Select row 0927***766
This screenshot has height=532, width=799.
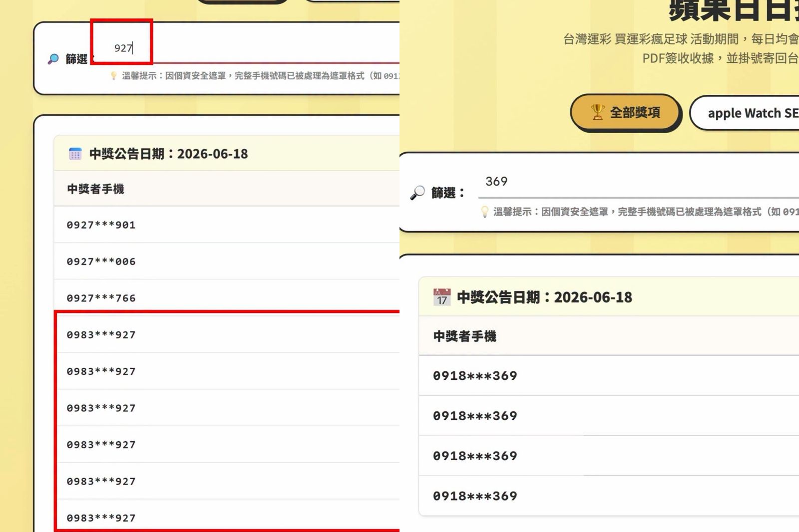pos(227,298)
